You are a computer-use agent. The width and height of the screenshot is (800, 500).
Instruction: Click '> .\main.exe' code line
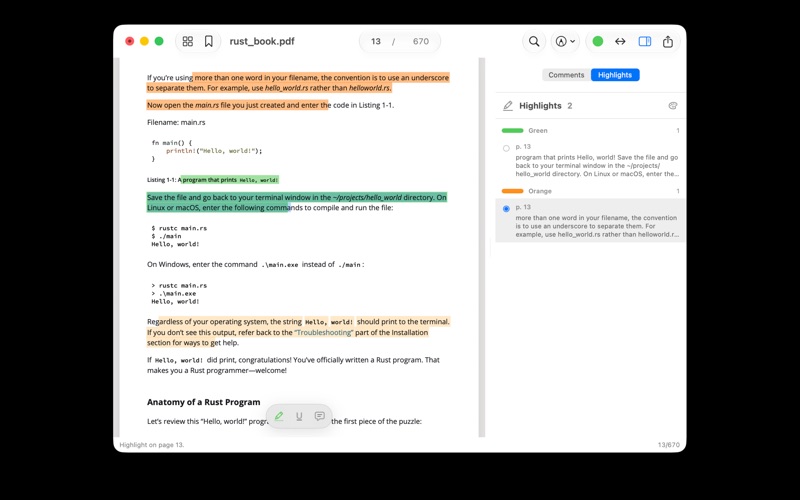click(173, 293)
